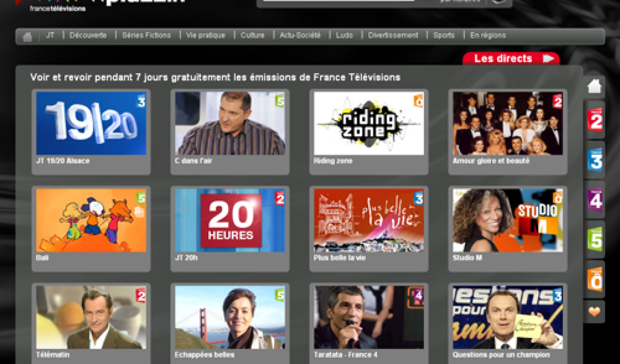Click the Télématin title link

53,355
